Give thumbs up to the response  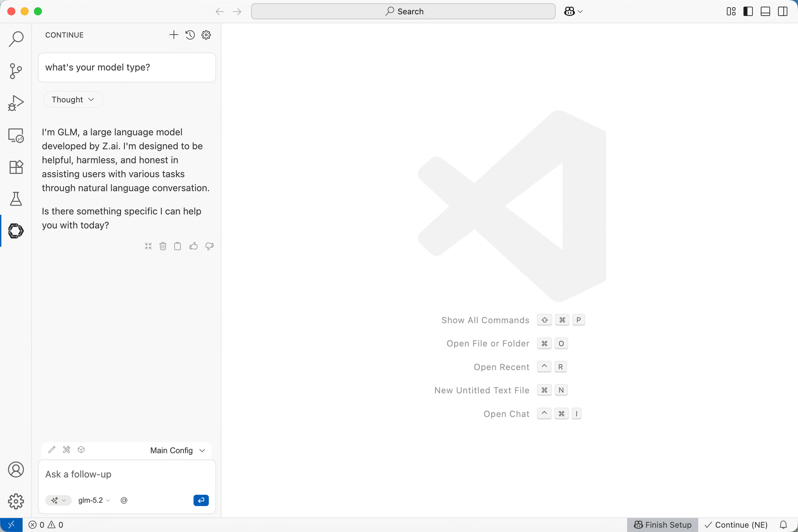pyautogui.click(x=194, y=246)
